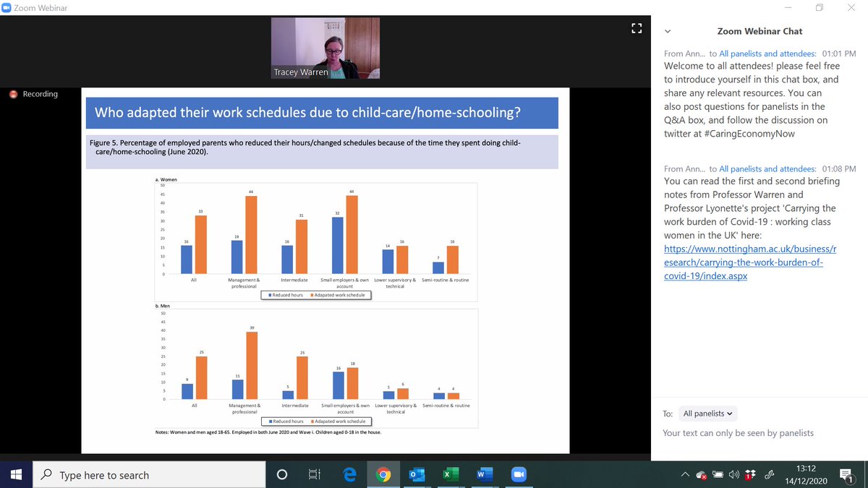
Task: Open the volume control in the system tray
Action: [733, 475]
